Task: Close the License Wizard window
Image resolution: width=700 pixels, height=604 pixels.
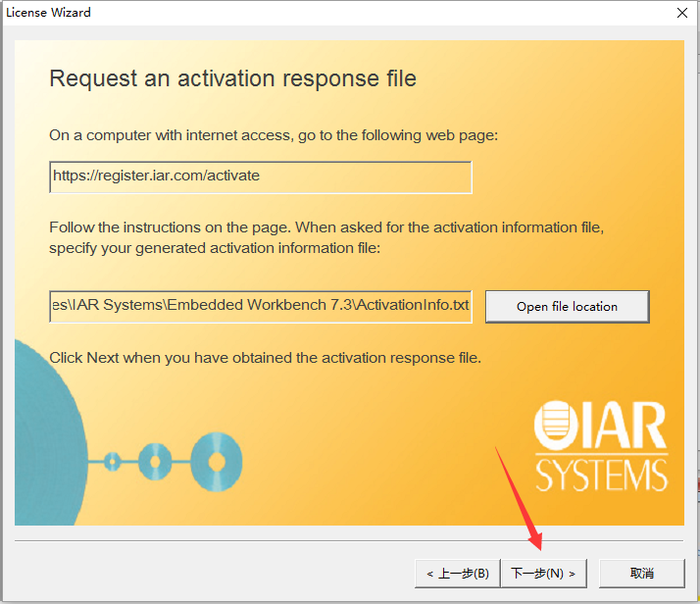Action: (x=681, y=13)
